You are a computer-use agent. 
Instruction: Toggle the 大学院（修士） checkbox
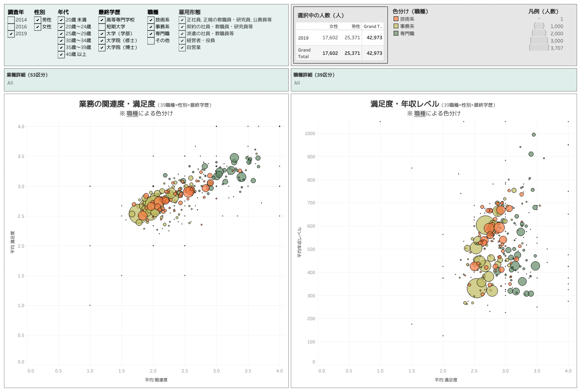pyautogui.click(x=102, y=41)
